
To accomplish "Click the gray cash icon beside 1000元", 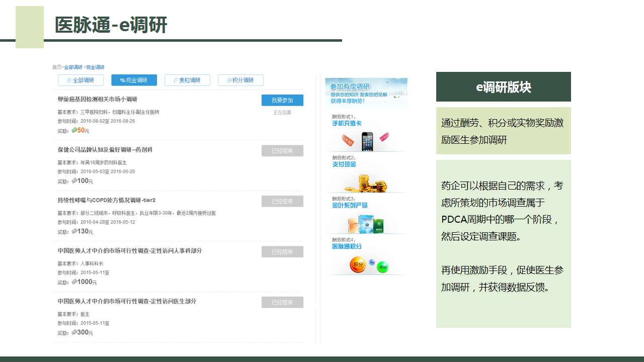I will pyautogui.click(x=74, y=282).
